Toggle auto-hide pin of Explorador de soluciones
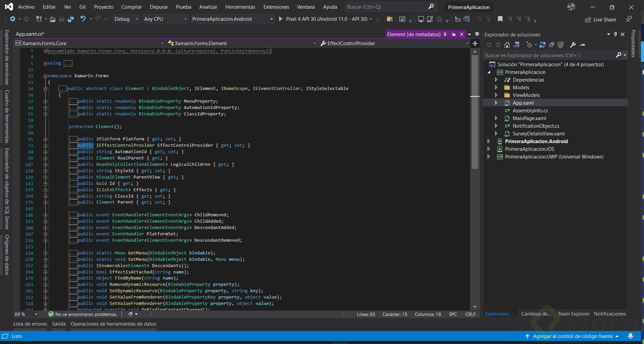The width and height of the screenshot is (644, 344). [616, 34]
